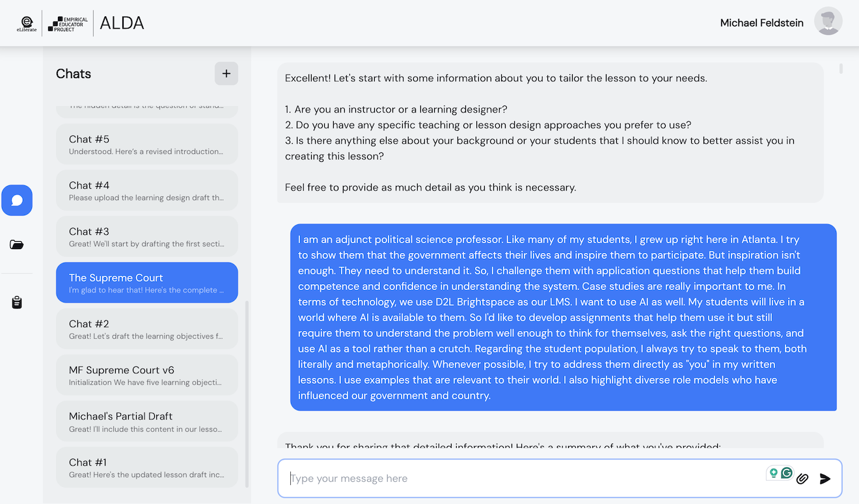
Task: Open "Michael's Partial Draft" chat
Action: pyautogui.click(x=146, y=421)
